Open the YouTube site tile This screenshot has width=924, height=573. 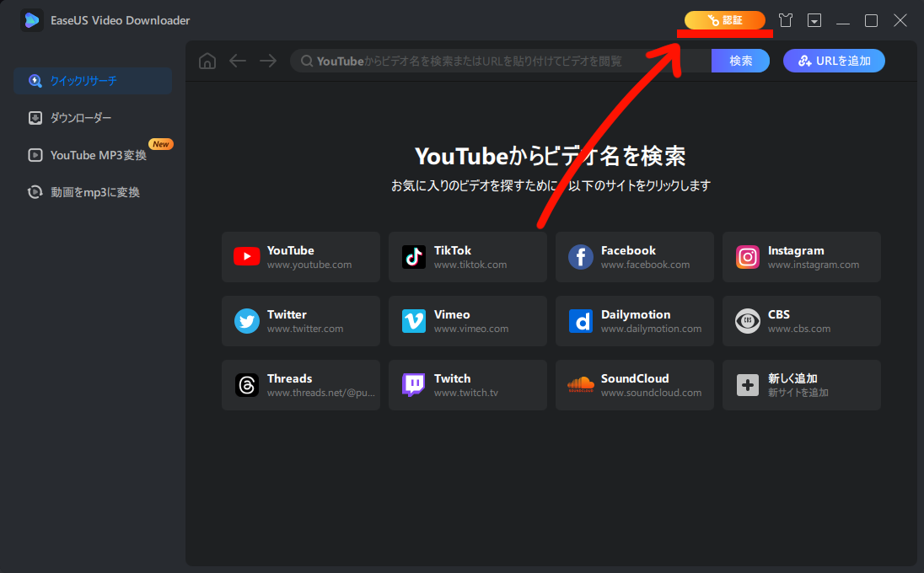pos(300,257)
